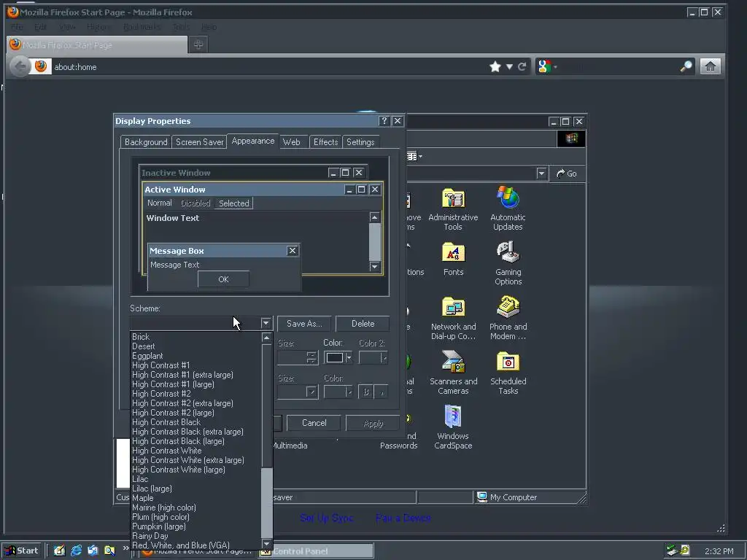The height and width of the screenshot is (560, 747).
Task: Open the font Color dropdown
Action: coord(349,392)
